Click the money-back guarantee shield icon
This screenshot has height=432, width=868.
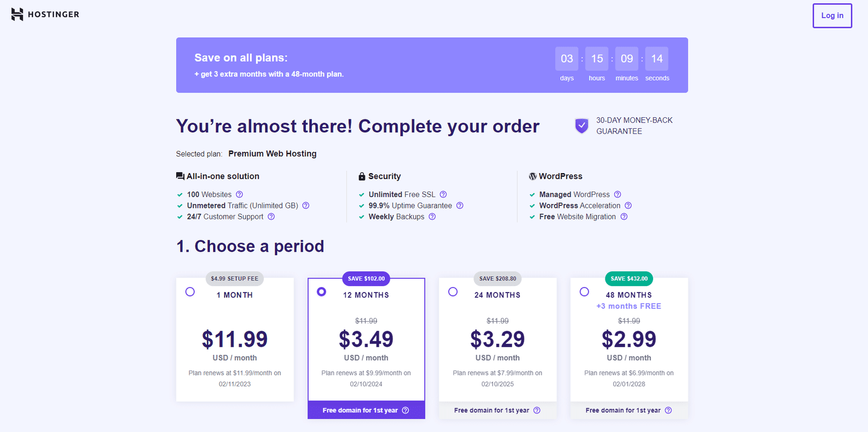point(582,126)
